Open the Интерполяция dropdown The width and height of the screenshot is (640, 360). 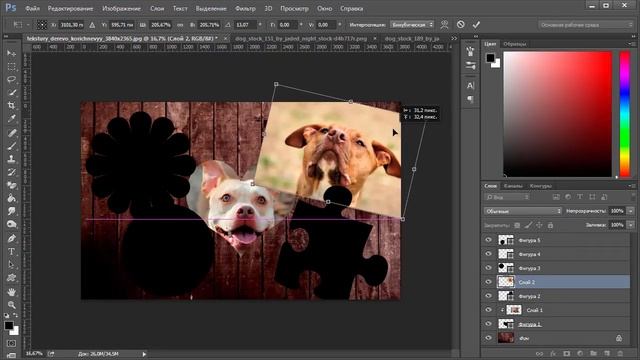click(x=412, y=24)
